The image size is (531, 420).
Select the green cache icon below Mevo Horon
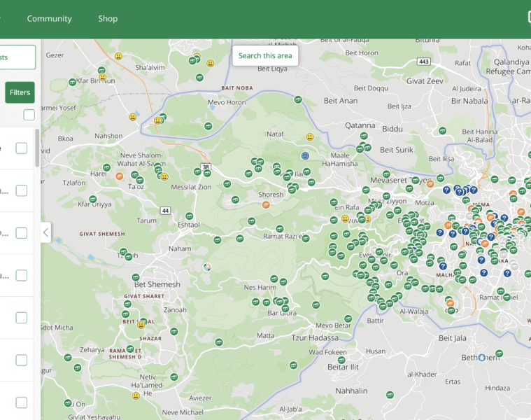(x=208, y=126)
